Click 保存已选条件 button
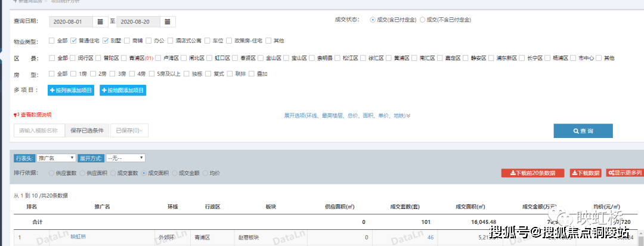 click(86, 131)
